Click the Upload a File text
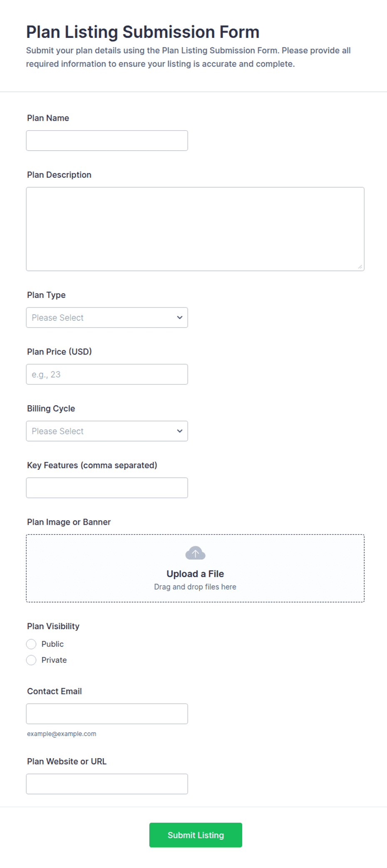Viewport: 387px width, 868px height. click(x=195, y=574)
